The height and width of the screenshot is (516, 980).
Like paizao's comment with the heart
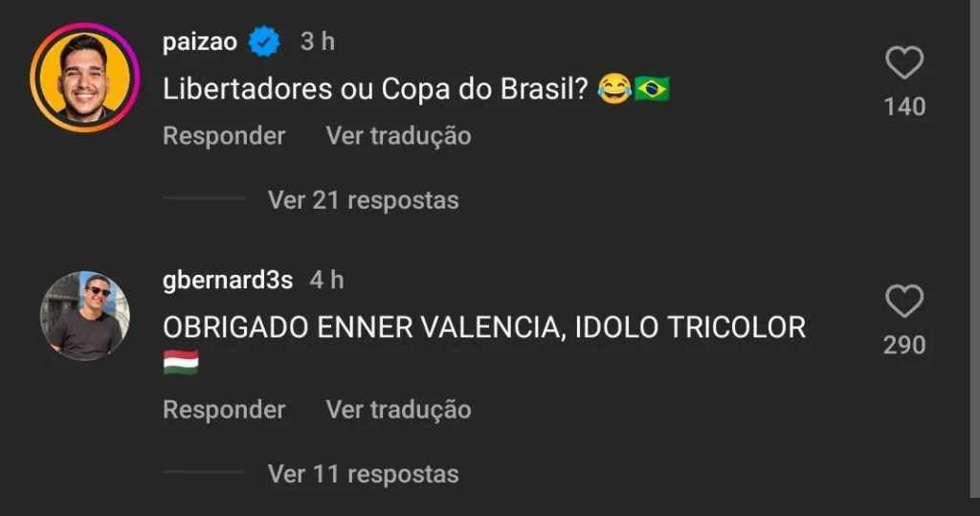tap(903, 63)
